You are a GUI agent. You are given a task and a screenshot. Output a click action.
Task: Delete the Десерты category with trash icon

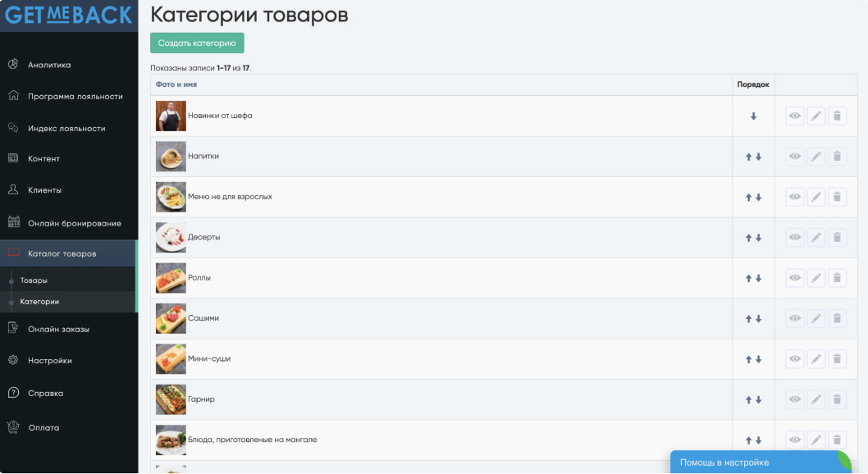[x=837, y=238]
